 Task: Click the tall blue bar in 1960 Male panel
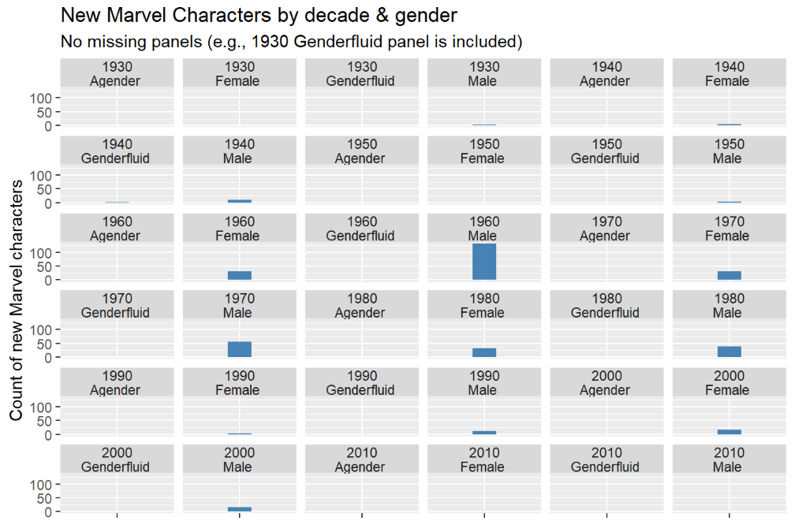coord(484,262)
